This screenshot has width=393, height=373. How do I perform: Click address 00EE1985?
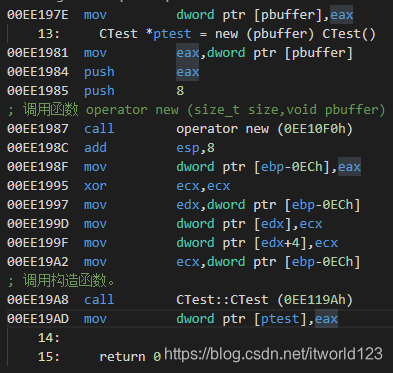pos(38,91)
